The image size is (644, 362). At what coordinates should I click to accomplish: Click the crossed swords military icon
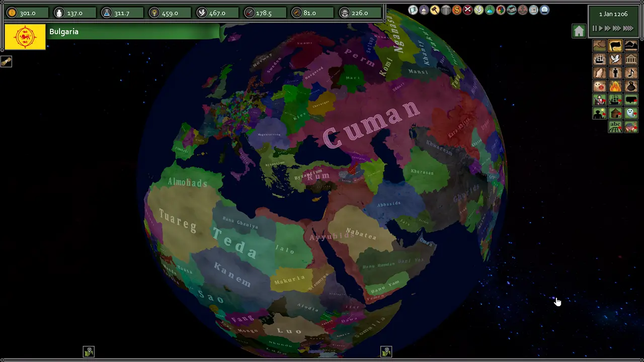tap(467, 10)
